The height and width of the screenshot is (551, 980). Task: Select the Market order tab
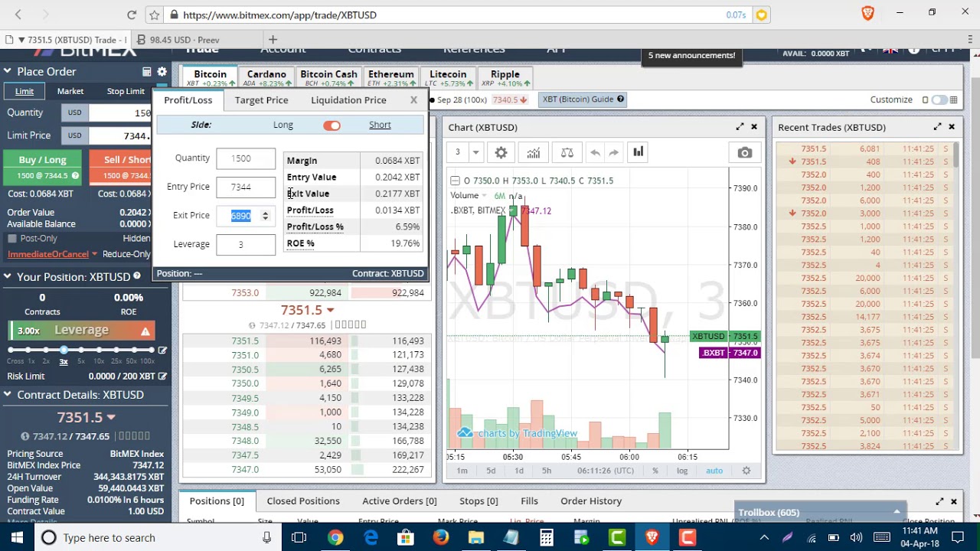click(x=70, y=92)
